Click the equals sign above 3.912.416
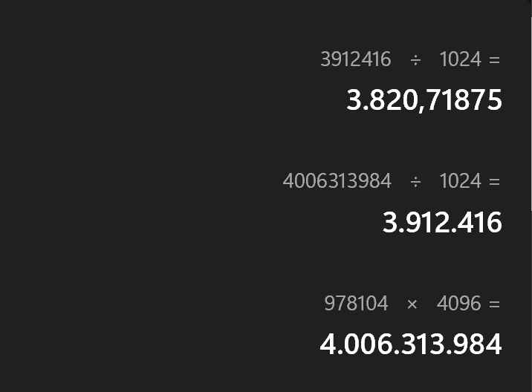 (494, 182)
